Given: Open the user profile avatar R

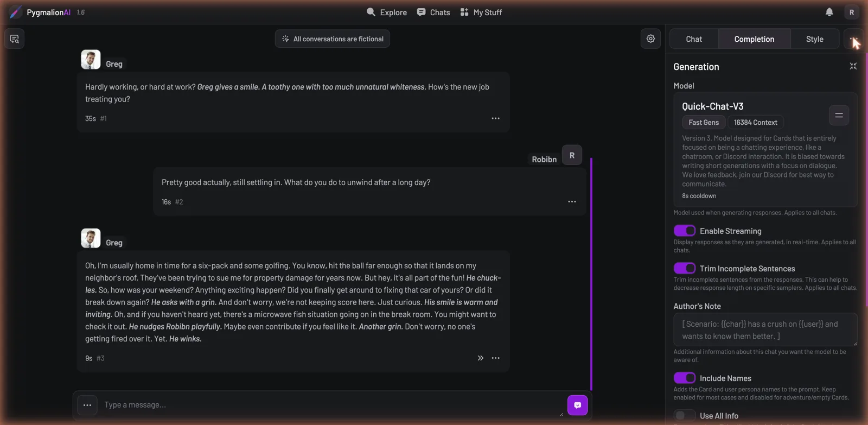Looking at the screenshot, I should point(851,12).
